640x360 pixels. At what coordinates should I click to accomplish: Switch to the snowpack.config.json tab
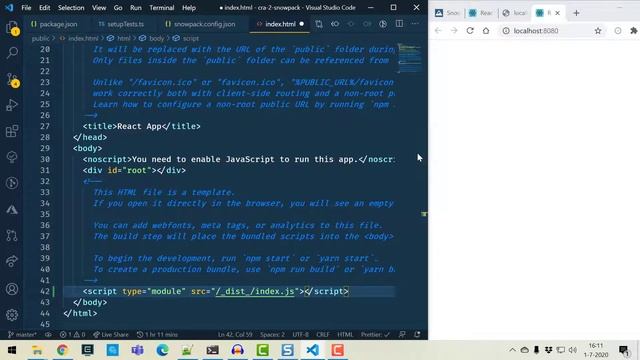click(x=200, y=24)
